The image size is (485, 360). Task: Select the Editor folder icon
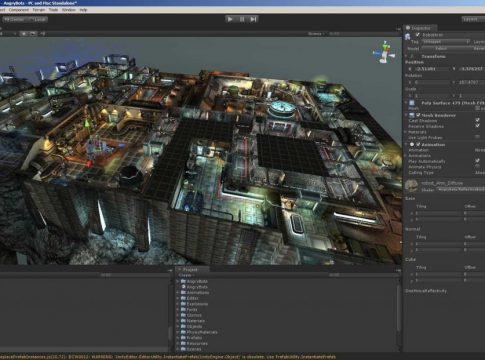(183, 298)
